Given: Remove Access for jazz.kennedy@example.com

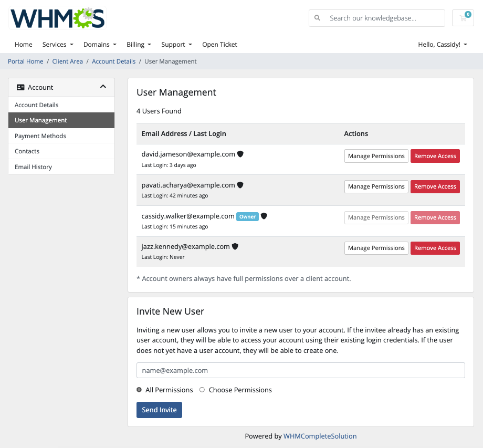Looking at the screenshot, I should 435,248.
